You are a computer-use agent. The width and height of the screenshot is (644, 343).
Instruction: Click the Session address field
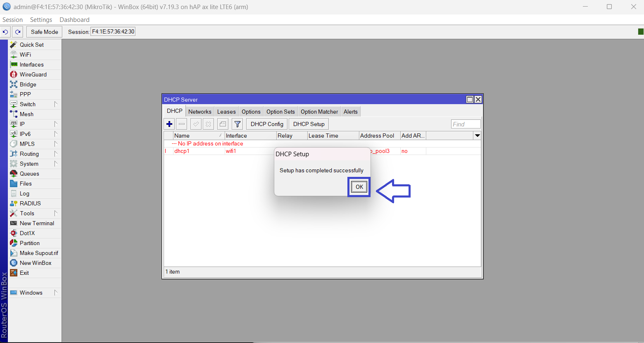coord(113,31)
